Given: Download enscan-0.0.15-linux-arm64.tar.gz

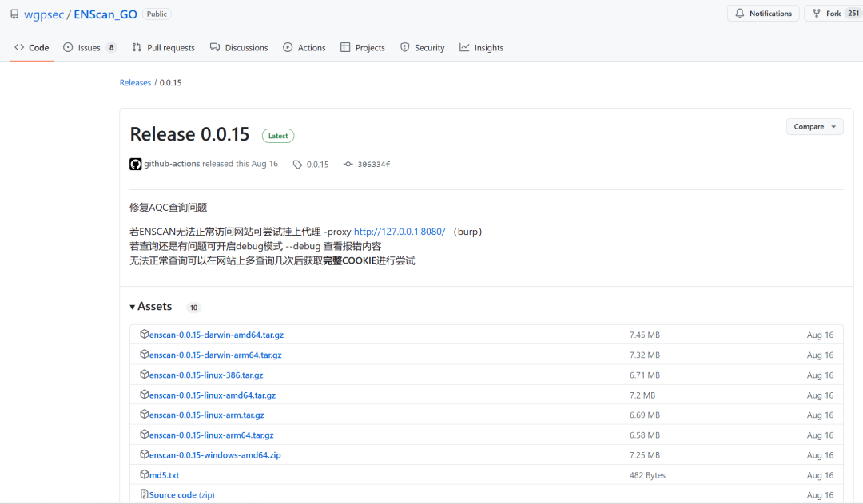Looking at the screenshot, I should [x=211, y=435].
